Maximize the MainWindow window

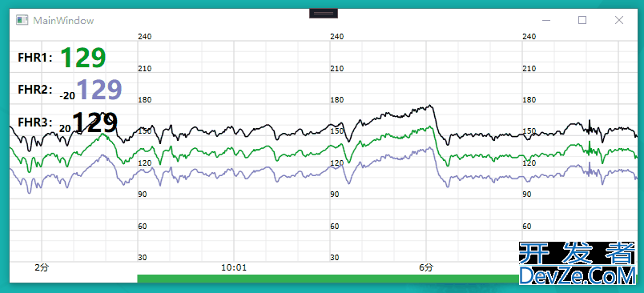pos(582,20)
